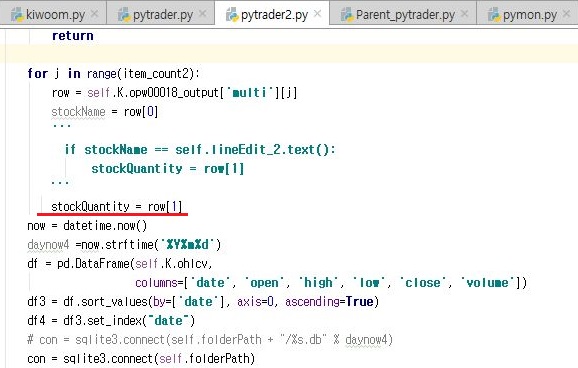The image size is (578, 368).
Task: Click the 'high' column string
Action: (318, 283)
